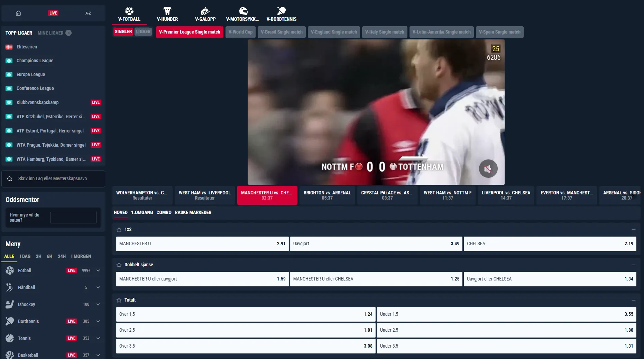Open BRIGHTON vs. ARSENAL match
Viewport: 644px width, 359px height.
point(327,195)
